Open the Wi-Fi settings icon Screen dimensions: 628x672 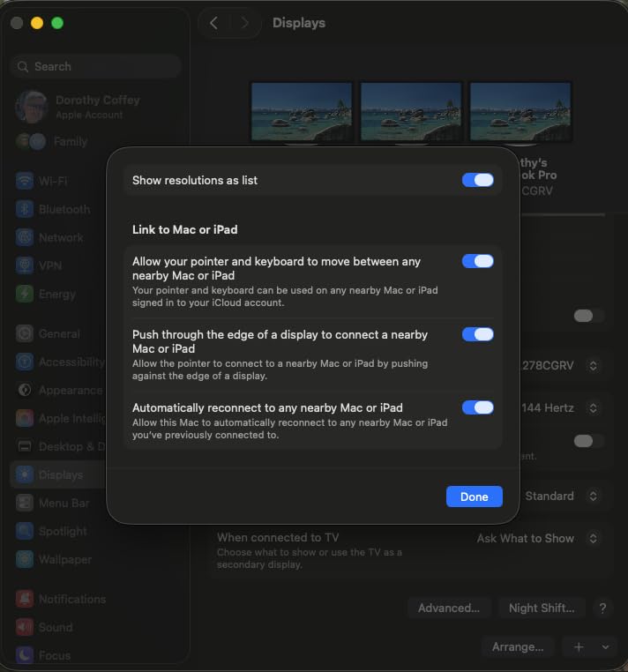point(25,181)
